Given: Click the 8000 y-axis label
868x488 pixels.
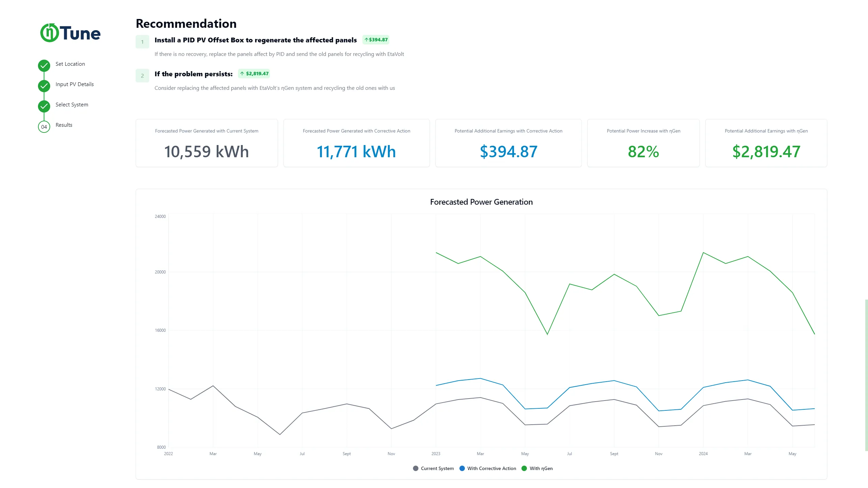Looking at the screenshot, I should click(x=161, y=447).
